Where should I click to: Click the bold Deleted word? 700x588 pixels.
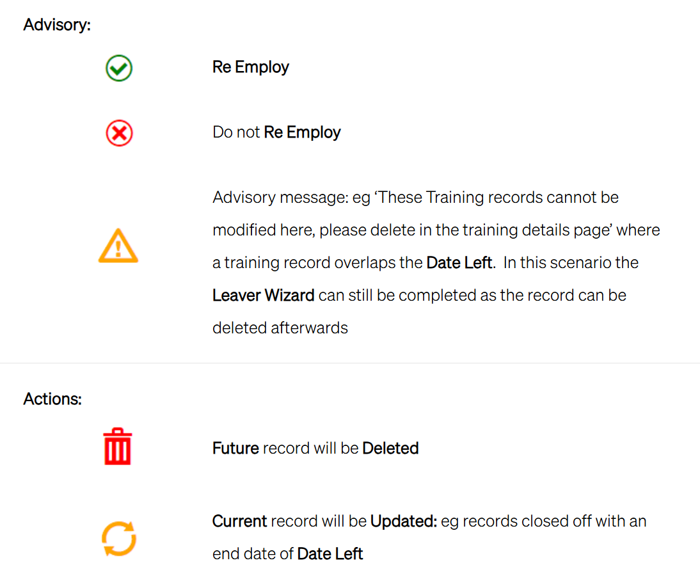pyautogui.click(x=390, y=449)
